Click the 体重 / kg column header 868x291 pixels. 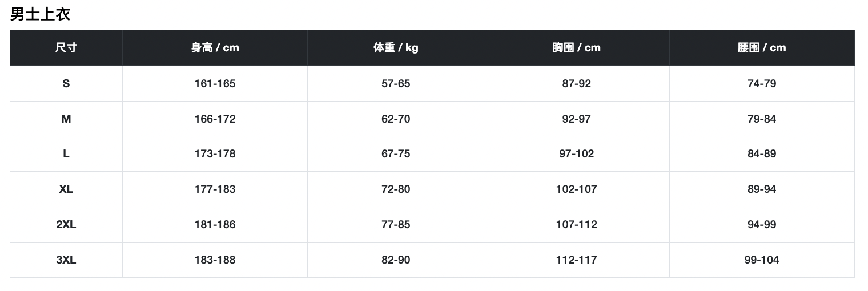click(396, 48)
